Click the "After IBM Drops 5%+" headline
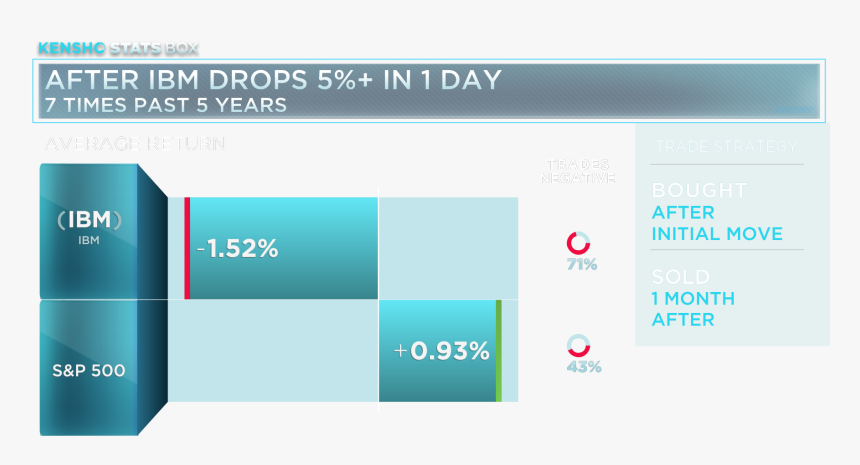The image size is (860, 465). pyautogui.click(x=272, y=80)
